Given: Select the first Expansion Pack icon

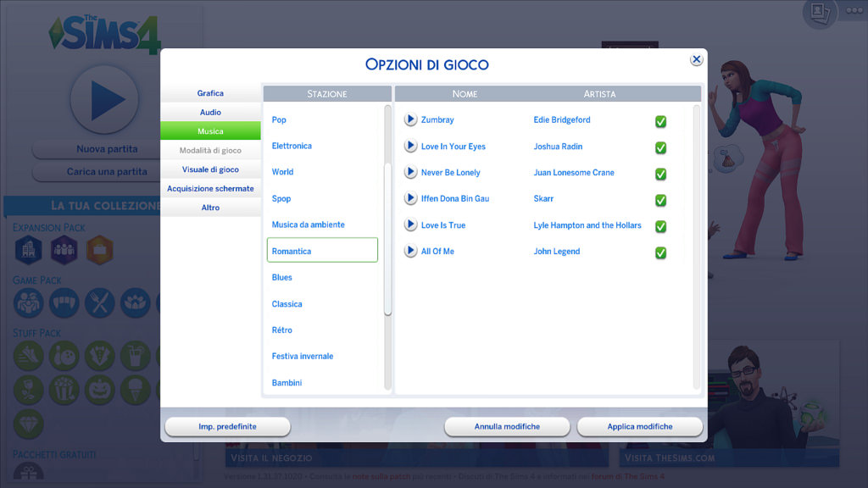Looking at the screenshot, I should pyautogui.click(x=28, y=251).
